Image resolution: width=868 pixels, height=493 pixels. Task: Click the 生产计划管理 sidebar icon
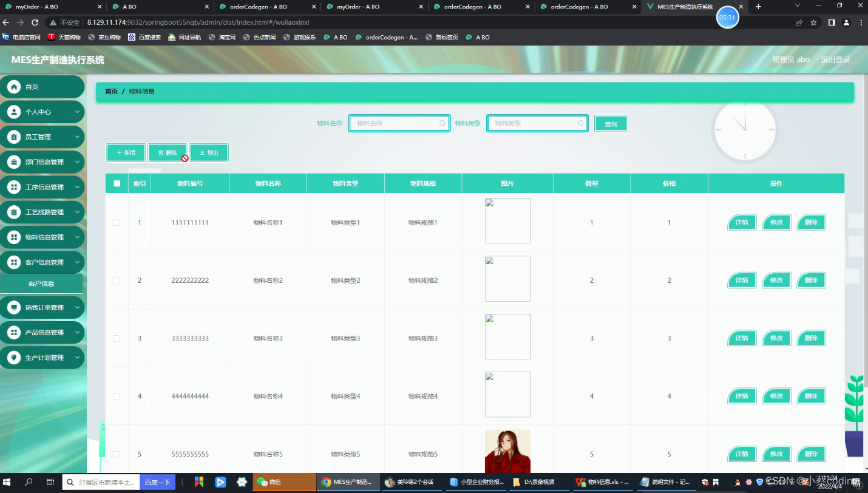pos(13,358)
